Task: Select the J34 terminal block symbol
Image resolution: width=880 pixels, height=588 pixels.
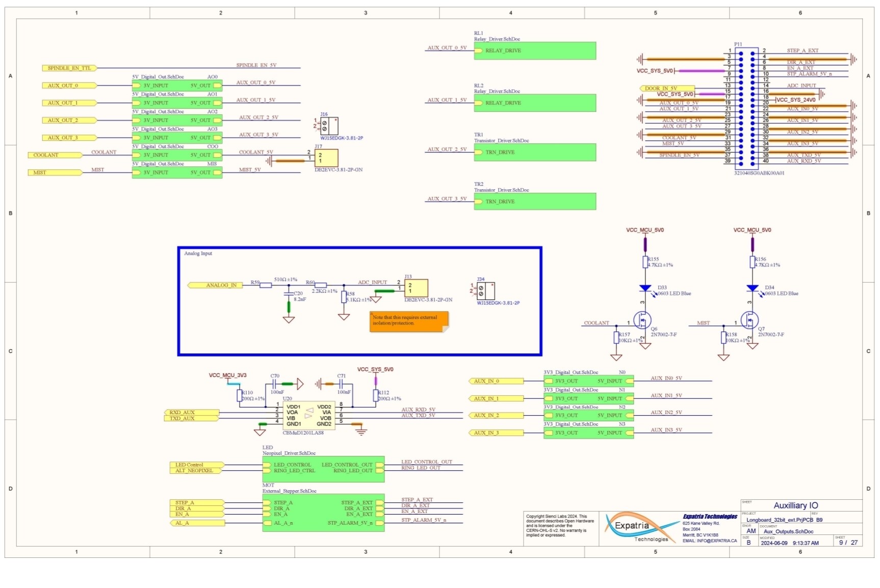Action: pos(485,291)
